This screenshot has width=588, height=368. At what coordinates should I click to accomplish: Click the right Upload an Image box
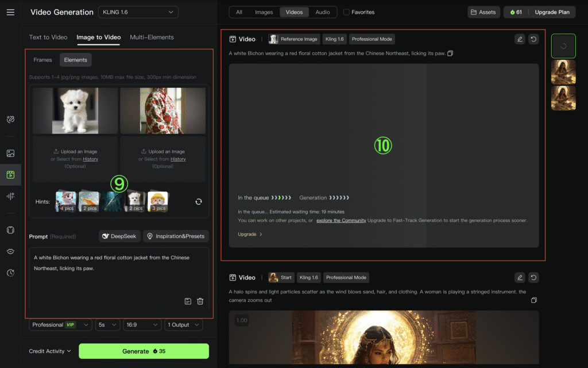click(x=163, y=159)
